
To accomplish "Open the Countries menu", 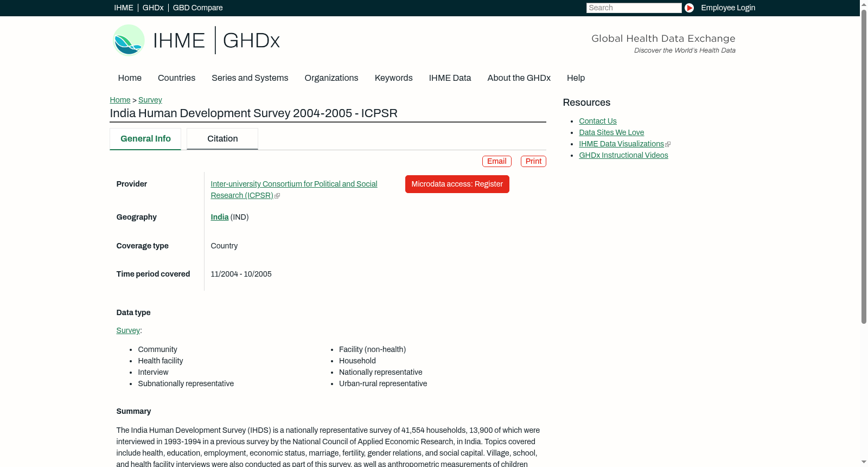I will 176,78.
